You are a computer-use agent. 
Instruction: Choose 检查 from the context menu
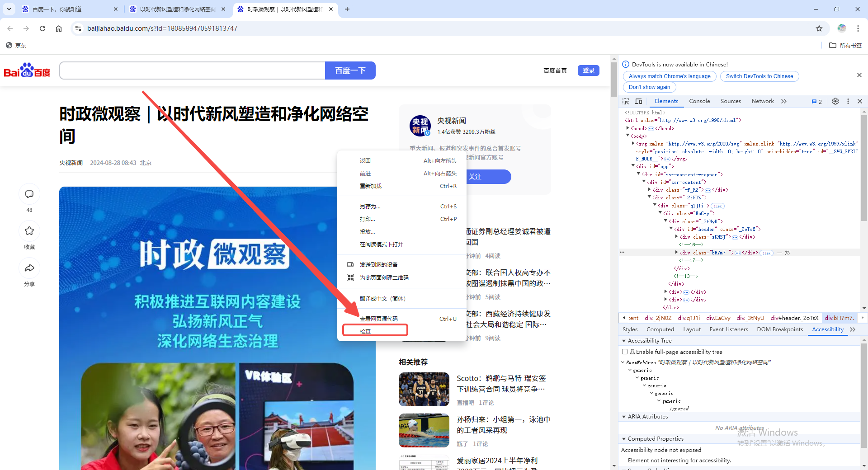(x=402, y=331)
